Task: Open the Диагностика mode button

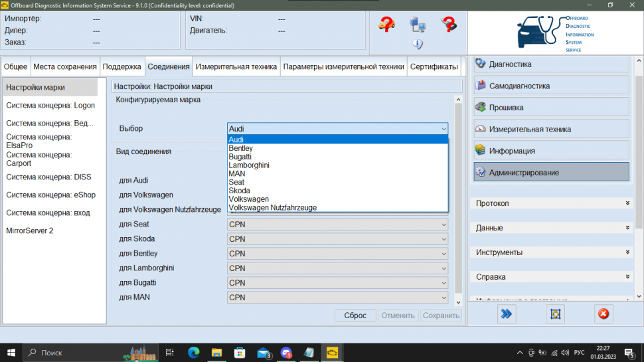Action: pyautogui.click(x=551, y=64)
